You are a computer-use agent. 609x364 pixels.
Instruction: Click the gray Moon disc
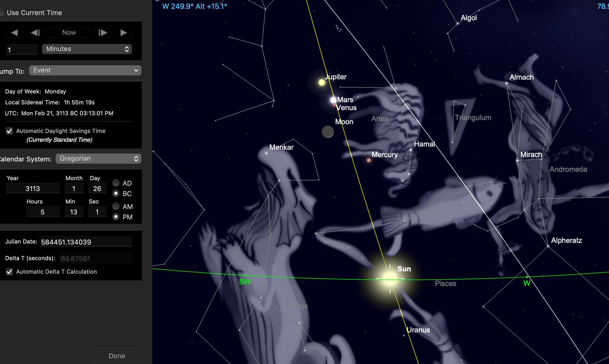[x=328, y=132]
